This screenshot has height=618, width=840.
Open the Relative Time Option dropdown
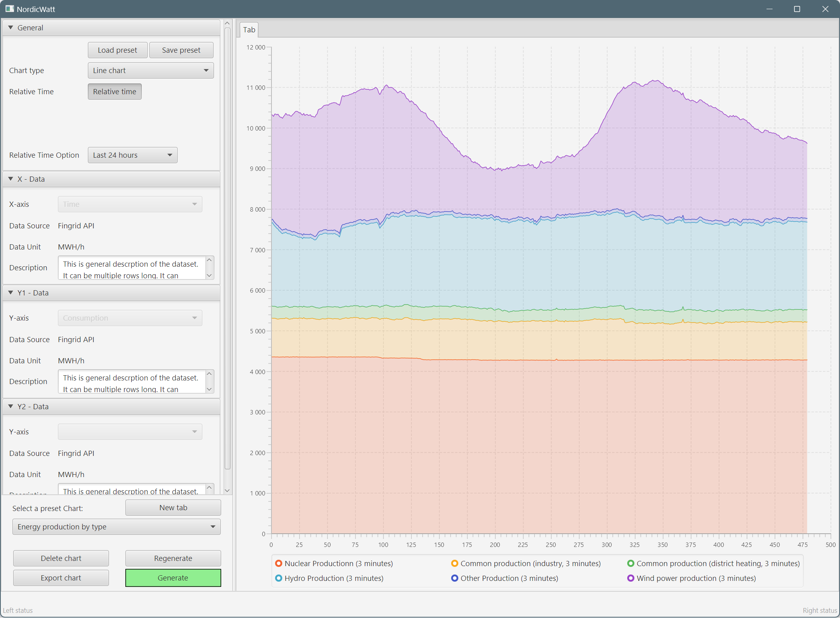132,155
